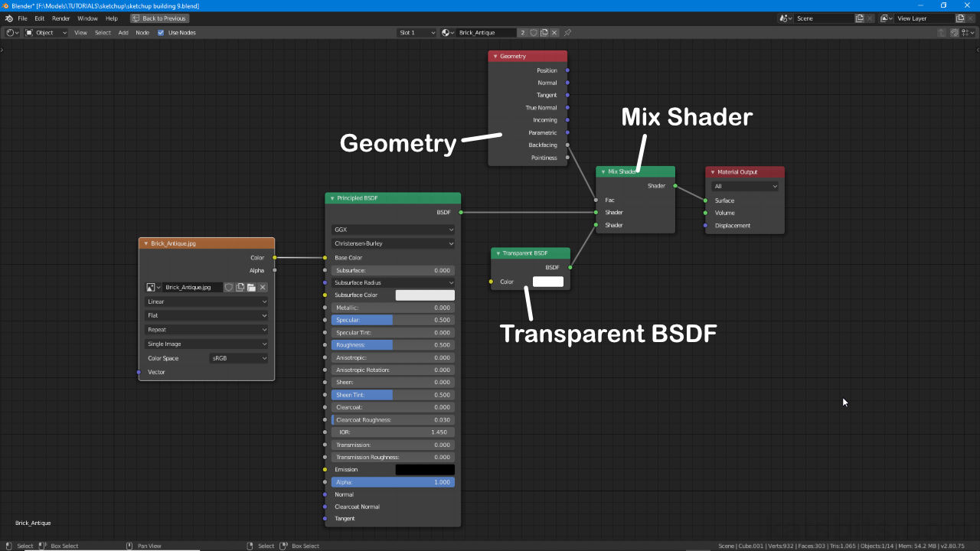
Task: Toggle the Use Nodes checkbox
Action: (x=160, y=32)
